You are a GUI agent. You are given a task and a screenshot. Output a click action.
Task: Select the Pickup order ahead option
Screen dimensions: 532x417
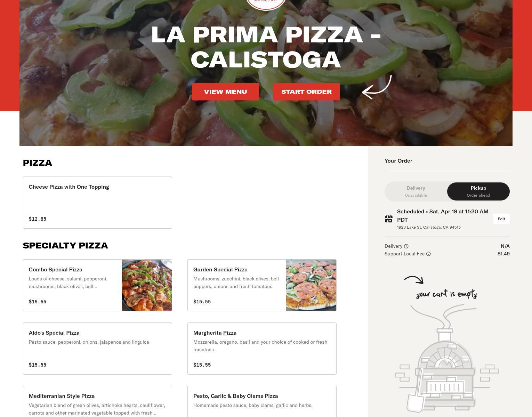click(x=478, y=191)
